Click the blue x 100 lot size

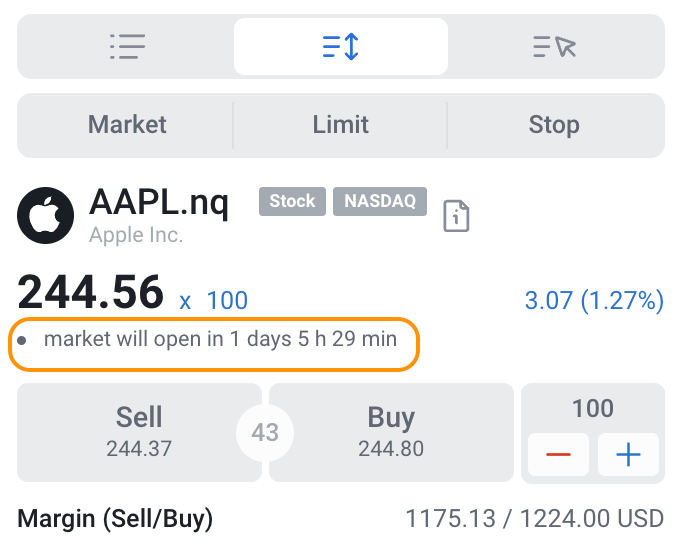pyautogui.click(x=214, y=300)
